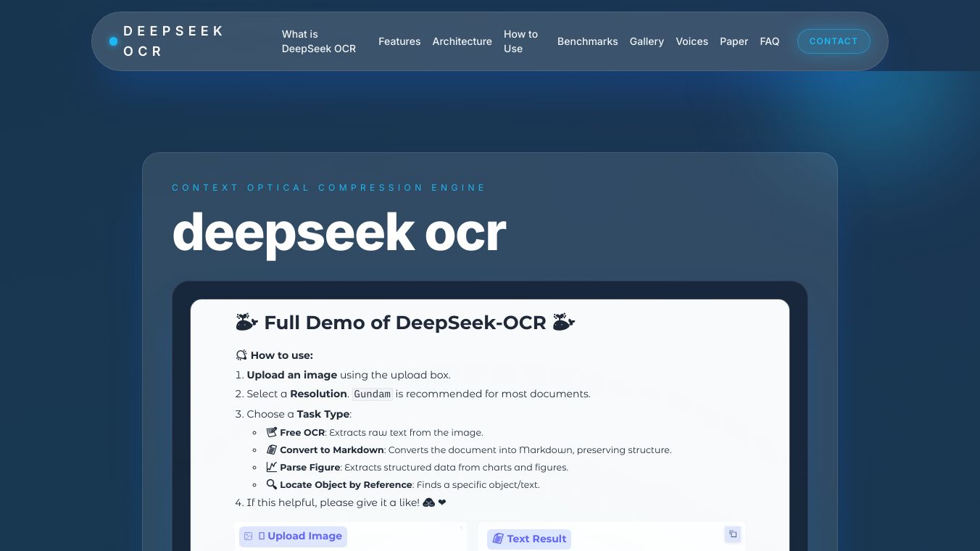Click the speech bubble icon beside How to use
980x551 pixels.
click(x=241, y=355)
